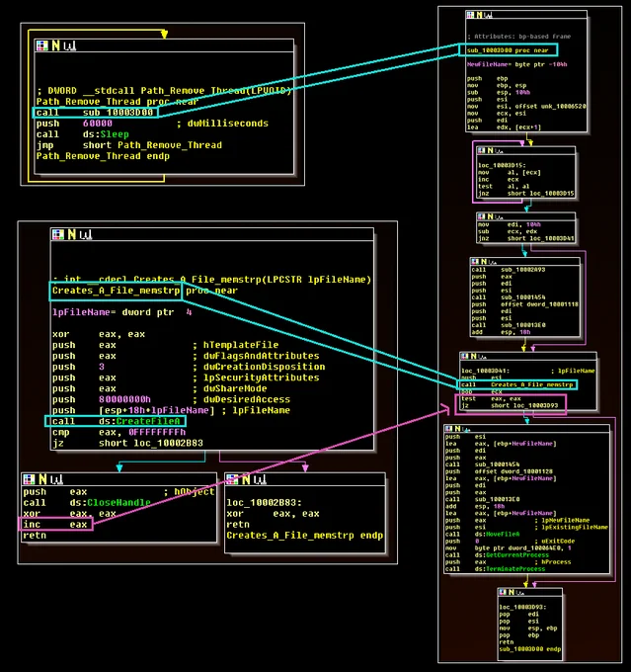Image resolution: width=631 pixels, height=672 pixels.
Task: Click the N name icon on the Path_Remove_Thread node
Action: click(55, 45)
